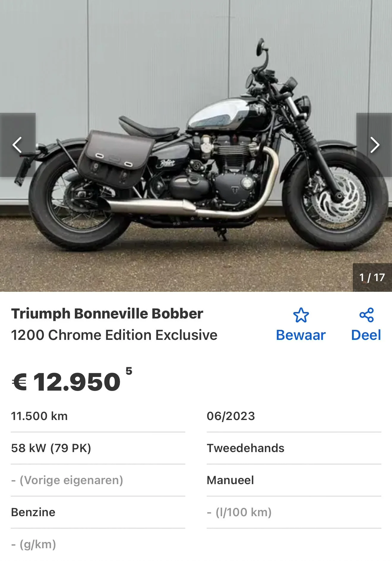The image size is (392, 561).
Task: Open the main motorcycle photo
Action: coord(196,145)
